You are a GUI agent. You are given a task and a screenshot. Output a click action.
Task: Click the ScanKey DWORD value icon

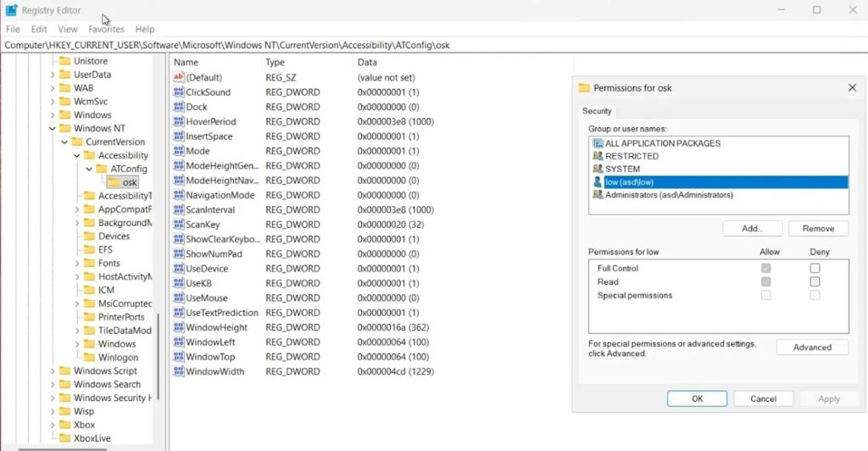179,225
